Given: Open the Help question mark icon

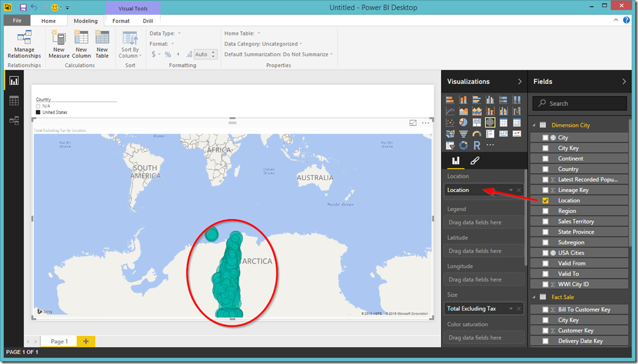Looking at the screenshot, I should tap(627, 20).
